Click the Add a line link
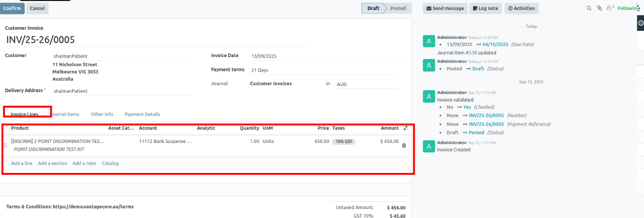This screenshot has width=644, height=218. [x=22, y=163]
